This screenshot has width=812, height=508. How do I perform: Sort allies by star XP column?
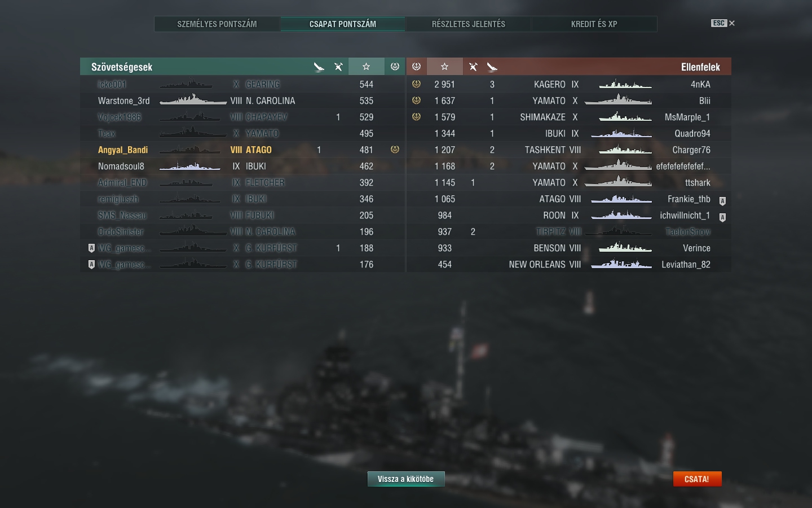366,67
